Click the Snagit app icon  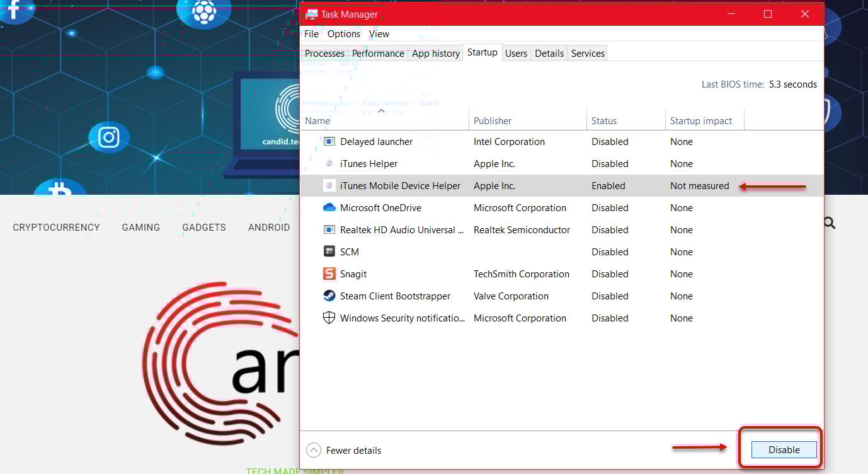pyautogui.click(x=329, y=274)
